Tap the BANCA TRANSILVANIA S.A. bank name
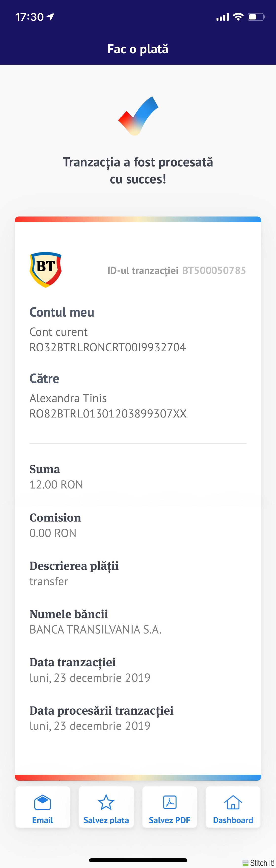 coord(96,630)
